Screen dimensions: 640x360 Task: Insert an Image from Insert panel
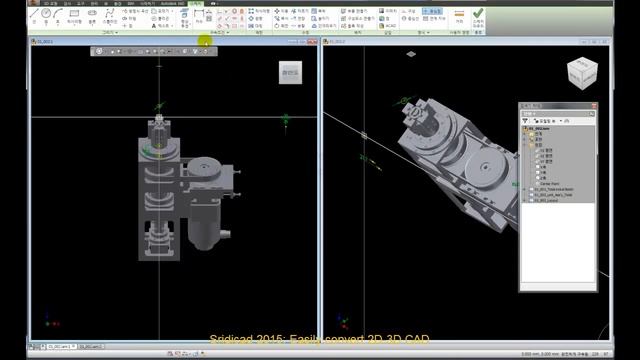387,11
